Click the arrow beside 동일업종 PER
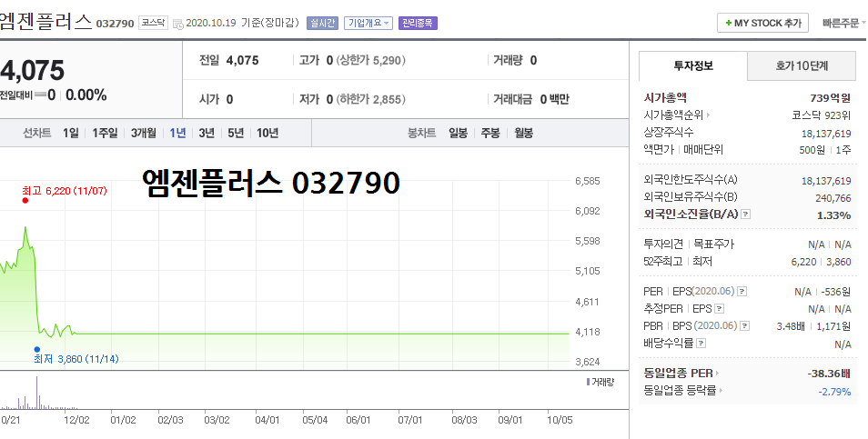 [x=718, y=374]
